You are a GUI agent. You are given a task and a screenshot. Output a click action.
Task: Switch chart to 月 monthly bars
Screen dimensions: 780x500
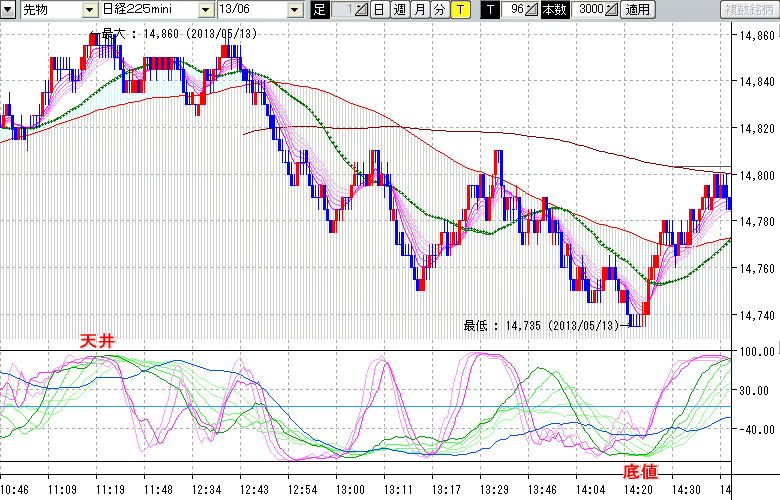pyautogui.click(x=419, y=10)
